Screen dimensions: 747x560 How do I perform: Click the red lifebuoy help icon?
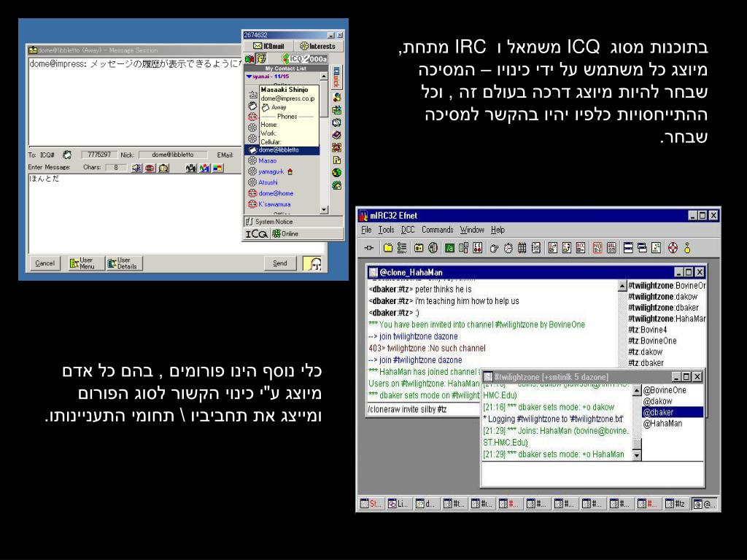point(673,248)
